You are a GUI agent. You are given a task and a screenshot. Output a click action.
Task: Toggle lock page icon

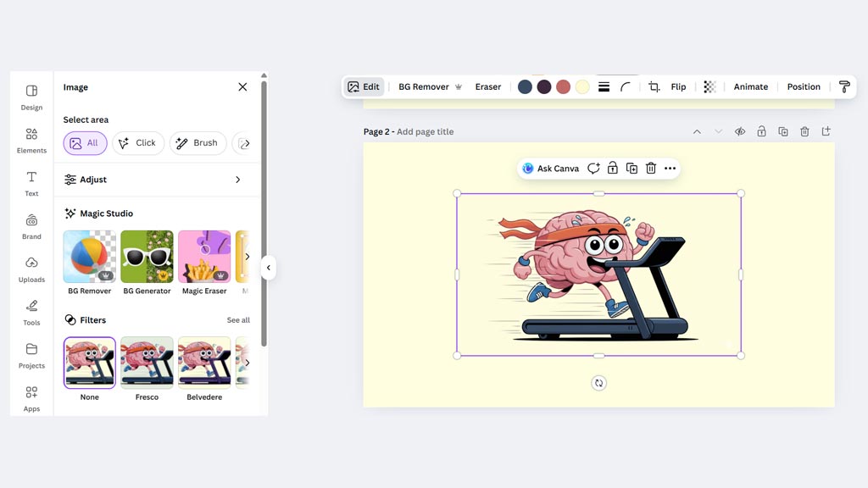[x=761, y=131]
